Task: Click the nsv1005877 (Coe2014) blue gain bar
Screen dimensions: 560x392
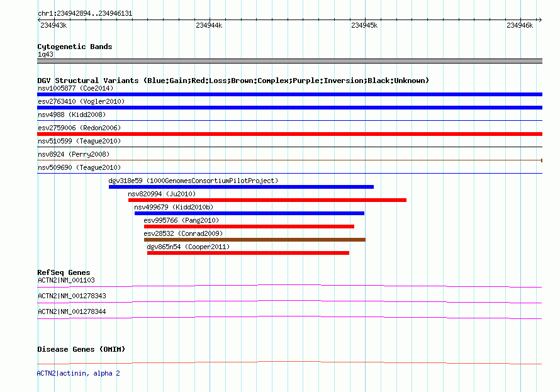Action: point(289,94)
